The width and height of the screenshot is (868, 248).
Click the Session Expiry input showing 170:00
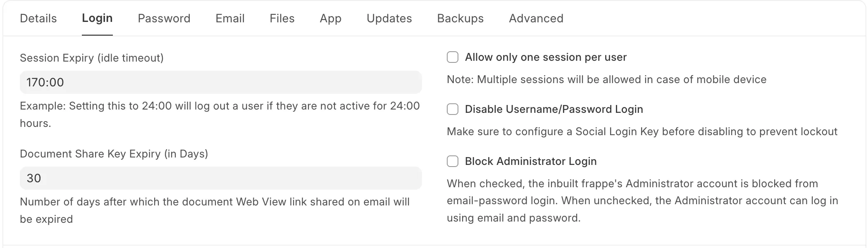tap(221, 82)
